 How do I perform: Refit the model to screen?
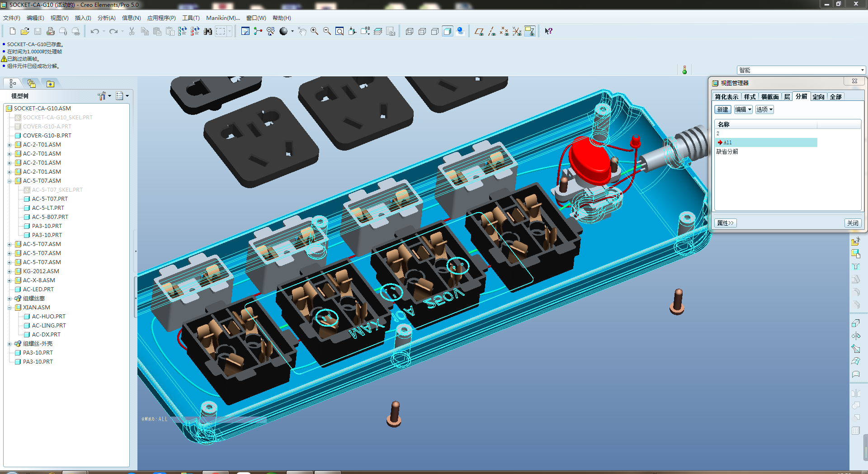tap(340, 31)
